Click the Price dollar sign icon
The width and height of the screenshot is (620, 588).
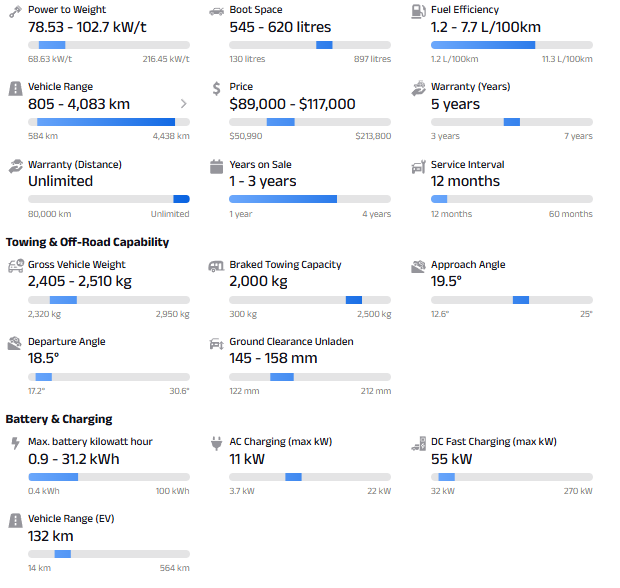tap(216, 88)
